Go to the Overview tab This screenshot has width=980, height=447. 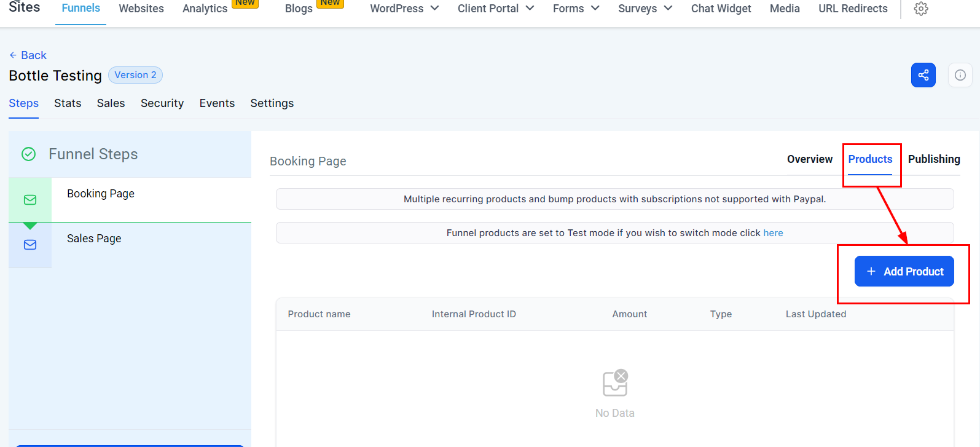coord(809,159)
